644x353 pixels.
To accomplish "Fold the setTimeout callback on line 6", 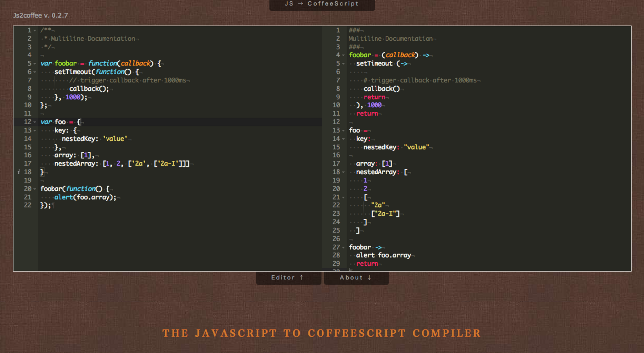I will pos(33,71).
